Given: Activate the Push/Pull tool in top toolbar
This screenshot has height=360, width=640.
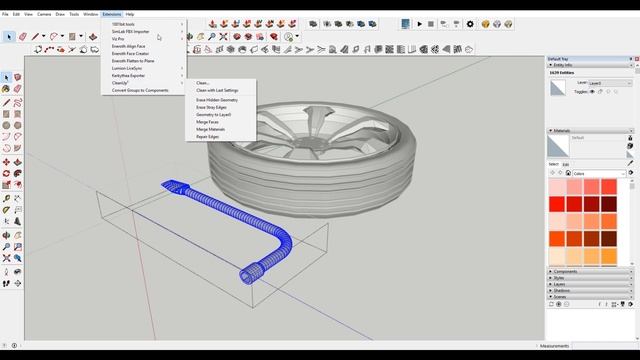Looking at the screenshot, I should pos(93,37).
